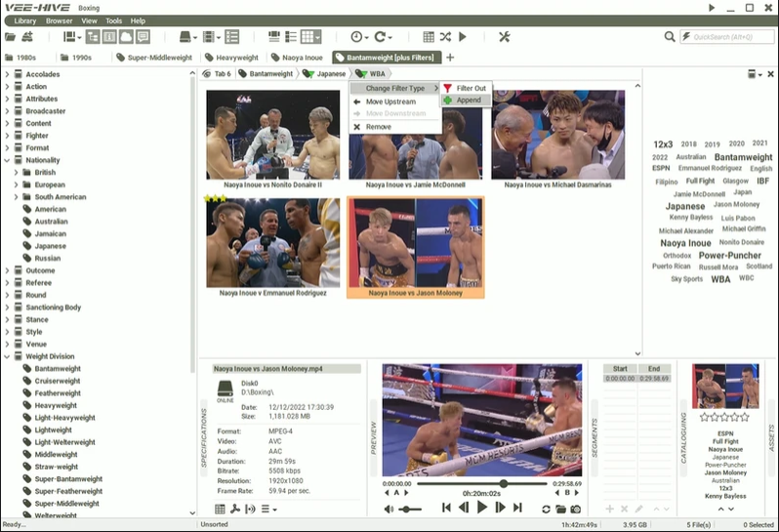Open the tag cloud panel options dropdown
The width and height of the screenshot is (779, 532).
pos(755,74)
